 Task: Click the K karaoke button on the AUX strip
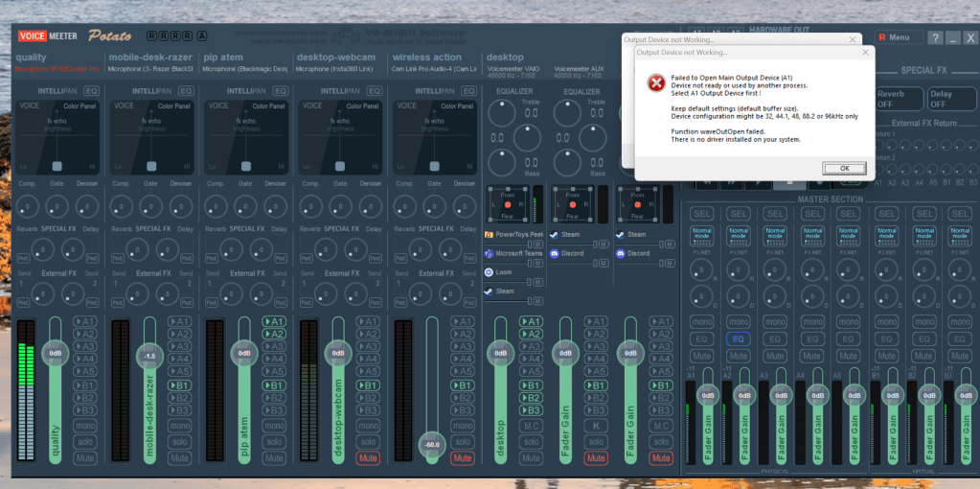[596, 426]
